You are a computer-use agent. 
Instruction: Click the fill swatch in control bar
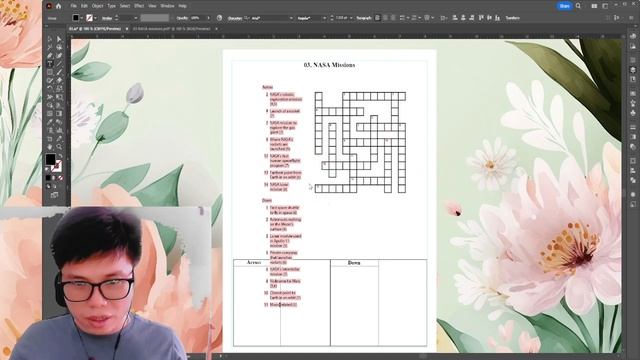coord(76,18)
